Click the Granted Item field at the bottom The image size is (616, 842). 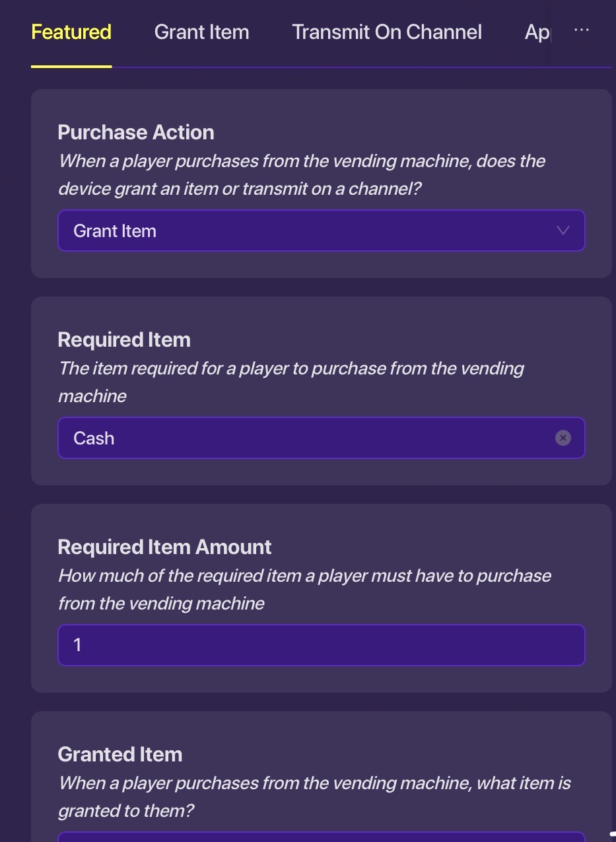321,836
